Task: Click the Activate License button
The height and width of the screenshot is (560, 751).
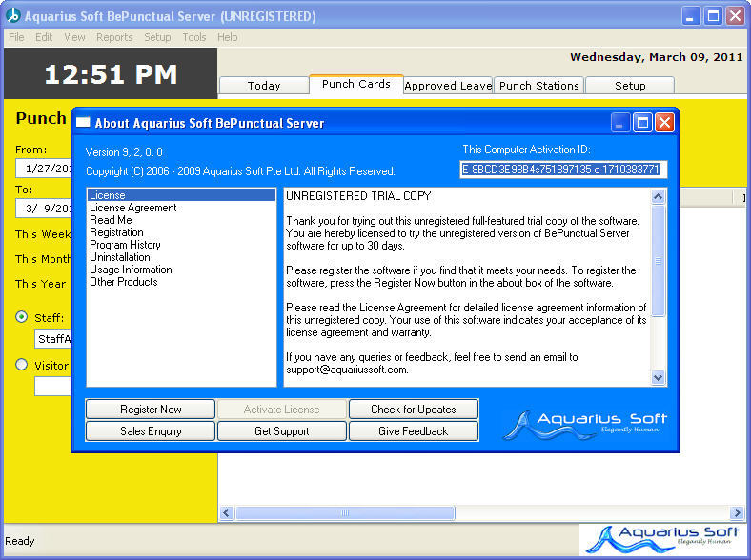Action: pos(282,410)
